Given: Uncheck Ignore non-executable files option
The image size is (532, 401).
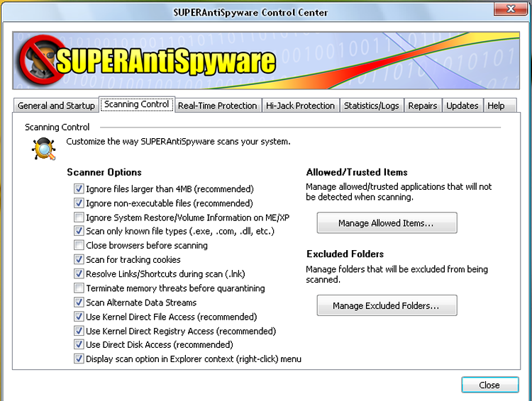Looking at the screenshot, I should (79, 203).
